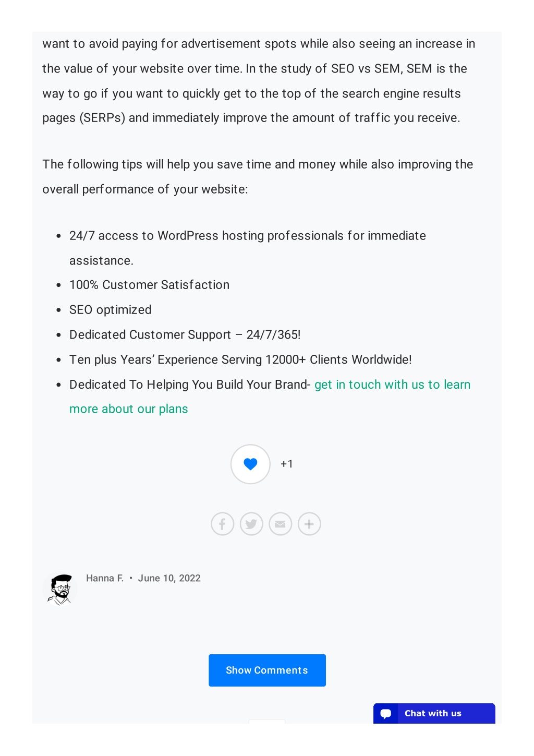The width and height of the screenshot is (534, 756).
Task: Click the 100% Customer Satisfaction bullet text
Action: click(149, 285)
